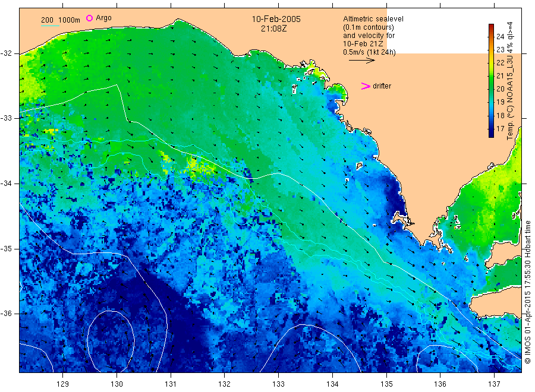
Task: Click latitude label -33
Action: [6, 118]
